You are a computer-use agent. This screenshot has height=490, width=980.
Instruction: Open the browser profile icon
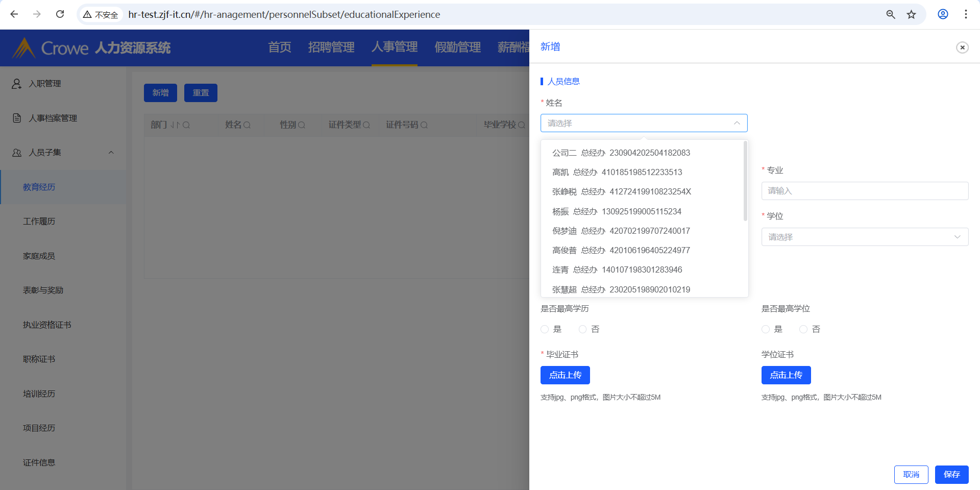[x=943, y=14]
